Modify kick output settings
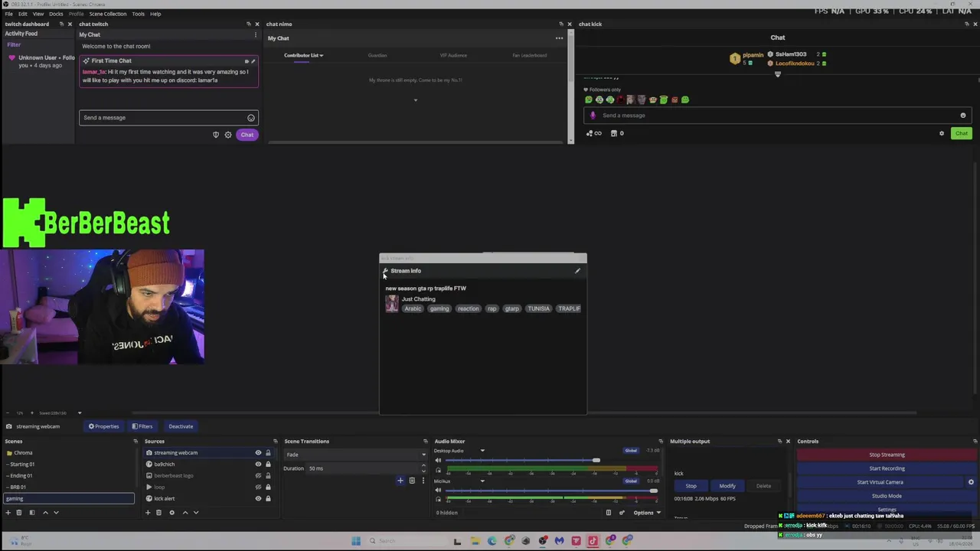Image resolution: width=980 pixels, height=551 pixels. tap(727, 486)
